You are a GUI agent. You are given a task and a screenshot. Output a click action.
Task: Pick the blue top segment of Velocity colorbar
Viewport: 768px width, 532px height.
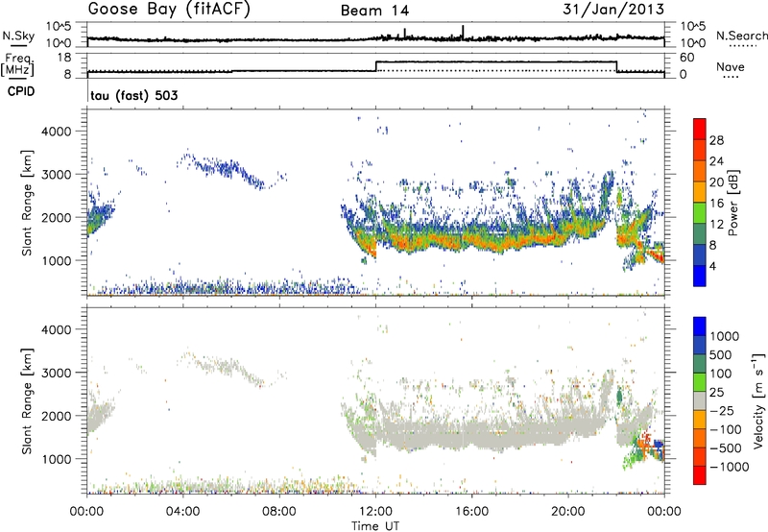click(700, 326)
